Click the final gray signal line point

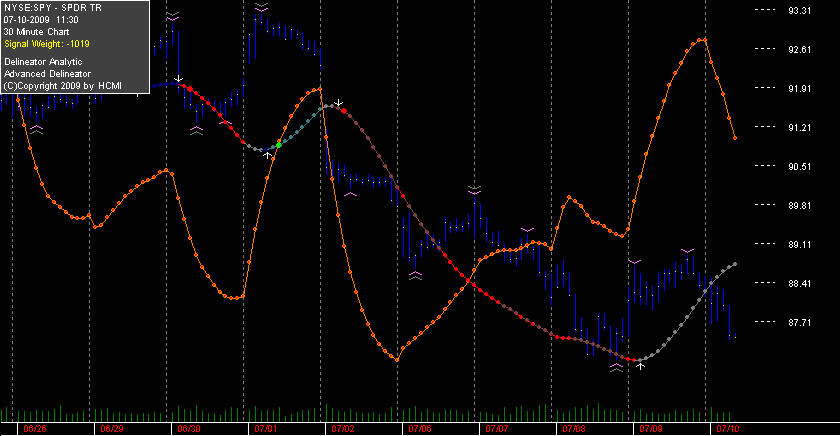pos(735,264)
